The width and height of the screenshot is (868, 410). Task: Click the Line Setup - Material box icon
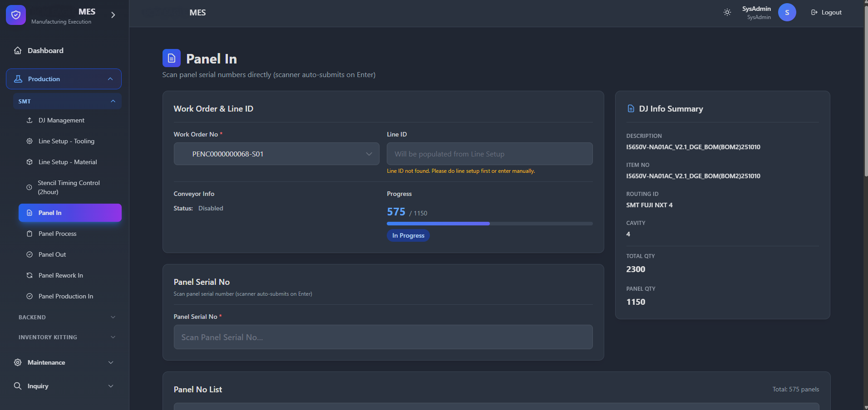click(30, 162)
